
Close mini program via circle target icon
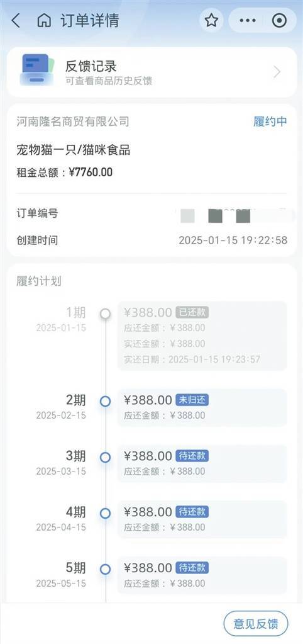tap(280, 20)
